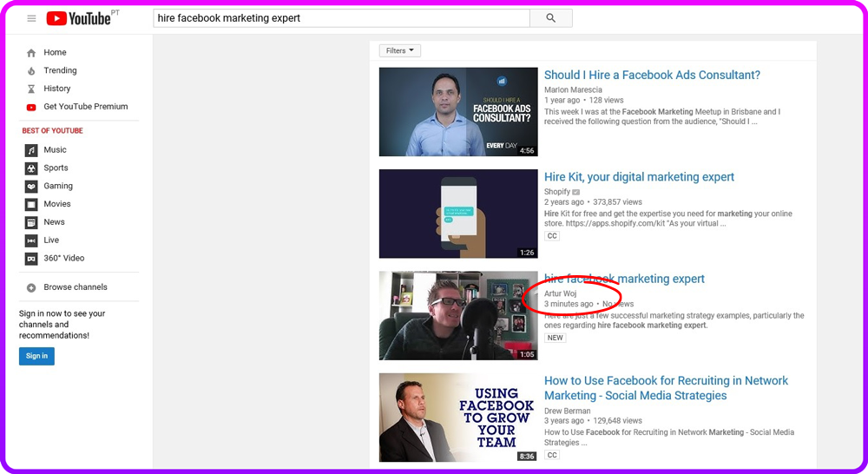Go to YouTube logo home

click(x=79, y=18)
